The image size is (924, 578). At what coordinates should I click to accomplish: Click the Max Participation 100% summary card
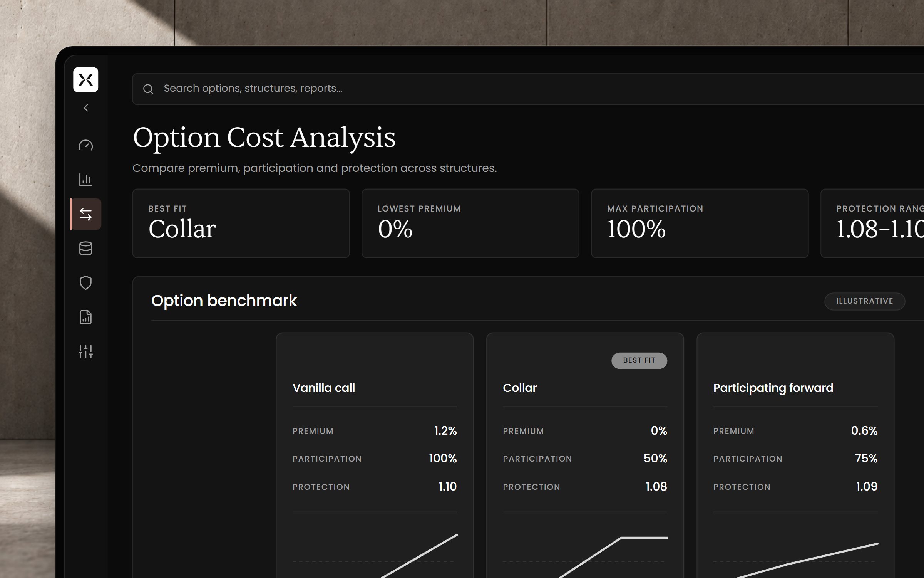pos(700,223)
